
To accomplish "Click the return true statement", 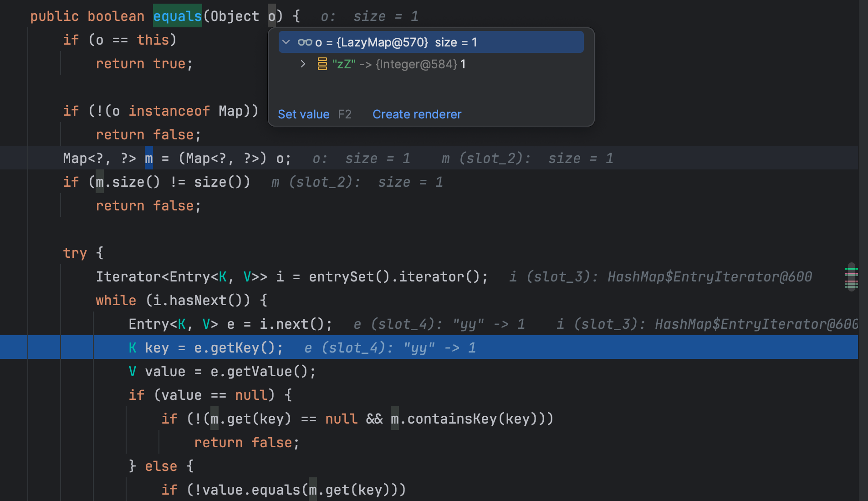I will [x=144, y=63].
